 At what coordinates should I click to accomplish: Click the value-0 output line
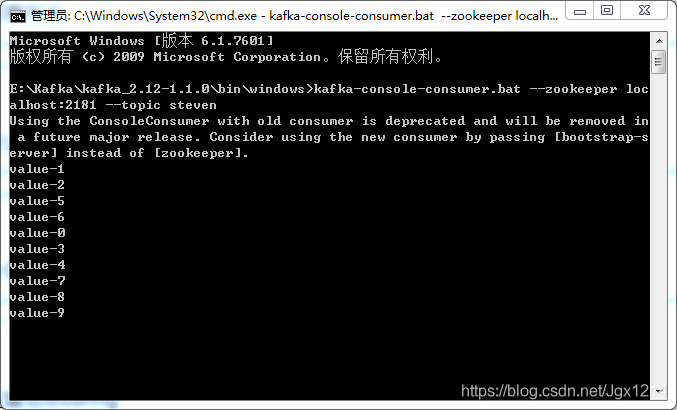point(37,233)
